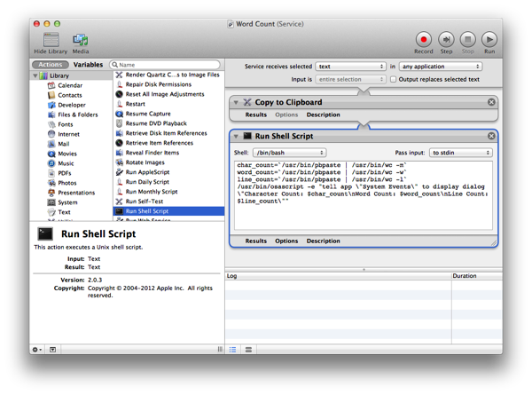
Task: Switch to the Variables tab
Action: (88, 65)
